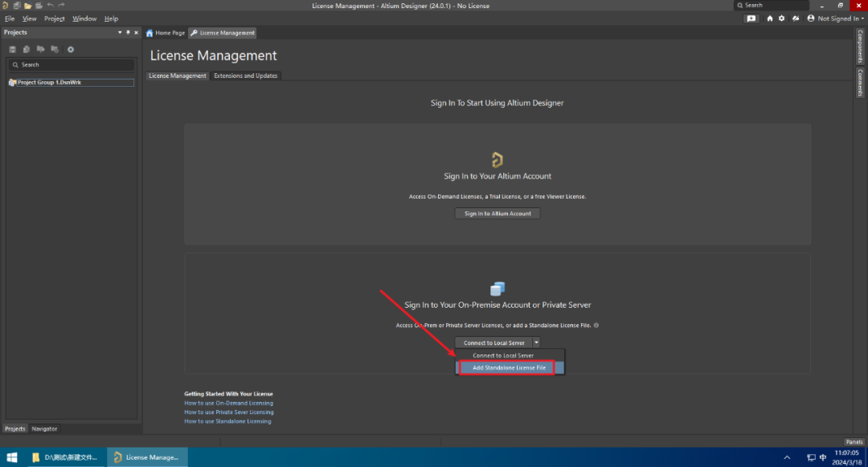This screenshot has height=467, width=868.
Task: Click the Projects panel search field
Action: [x=71, y=64]
